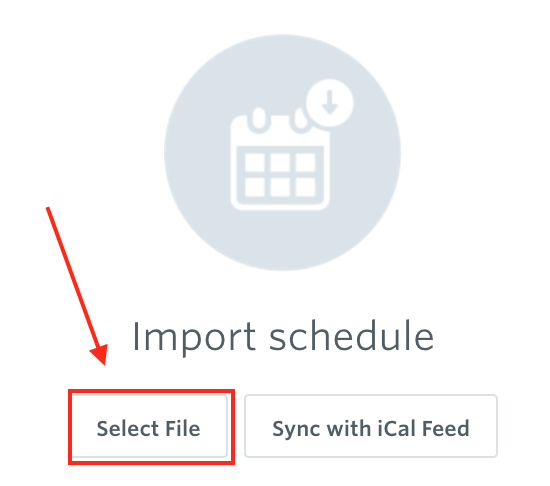Click the Select File button
The image size is (550, 486).
click(x=150, y=426)
